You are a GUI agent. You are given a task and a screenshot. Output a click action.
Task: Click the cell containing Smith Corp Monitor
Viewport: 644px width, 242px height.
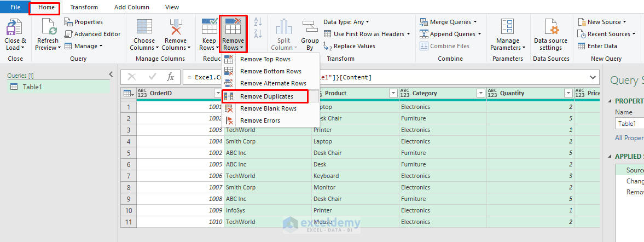tap(268, 187)
